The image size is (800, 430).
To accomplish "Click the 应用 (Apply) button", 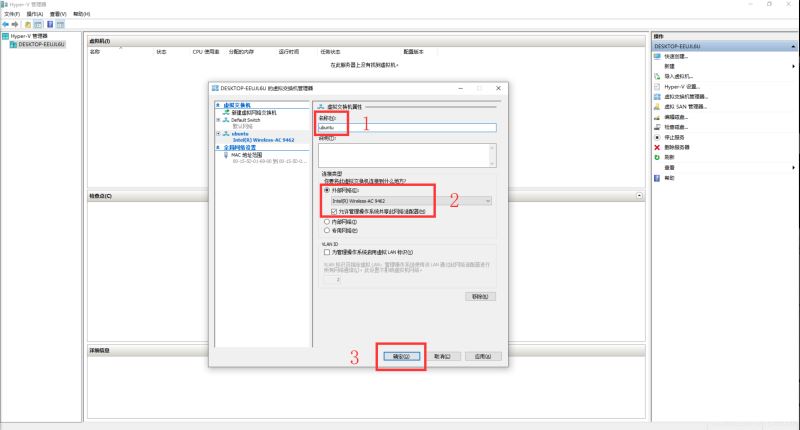I will pos(480,356).
